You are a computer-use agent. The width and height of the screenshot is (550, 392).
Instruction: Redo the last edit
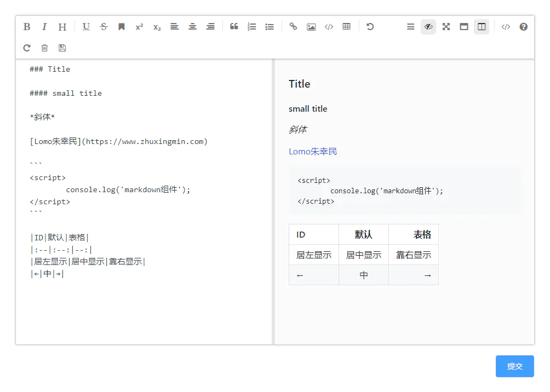click(x=27, y=48)
